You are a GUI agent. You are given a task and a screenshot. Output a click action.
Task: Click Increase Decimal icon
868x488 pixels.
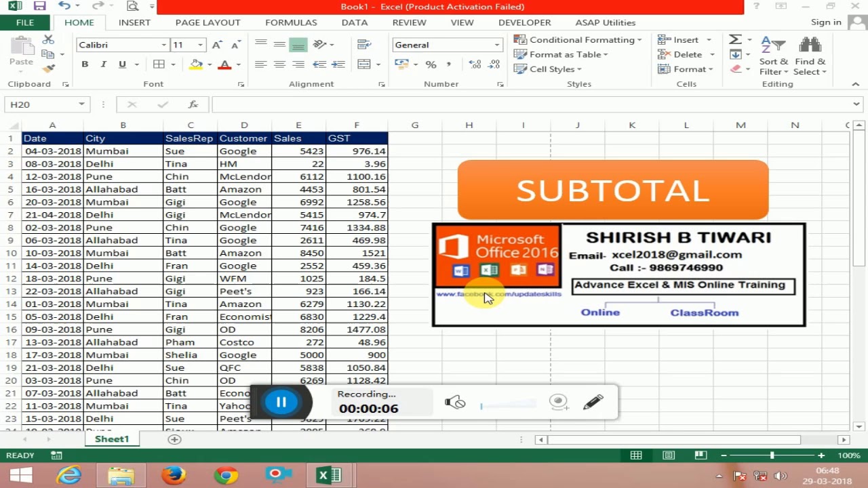point(475,64)
